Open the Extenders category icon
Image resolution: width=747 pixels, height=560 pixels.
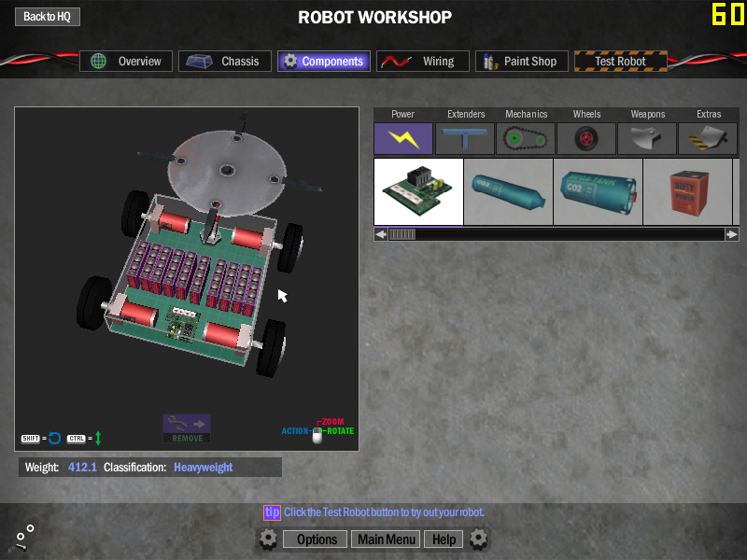[465, 138]
